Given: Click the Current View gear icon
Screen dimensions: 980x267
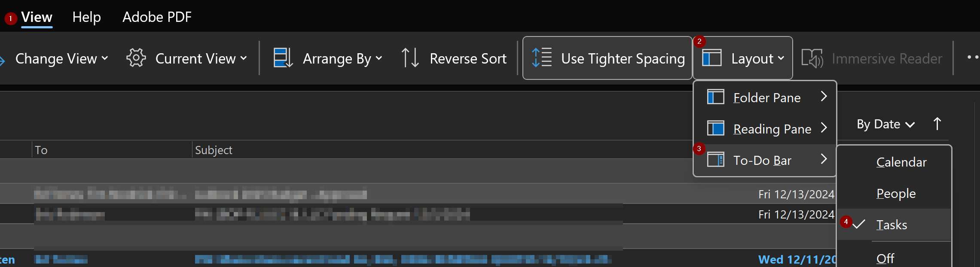Looking at the screenshot, I should coord(136,58).
